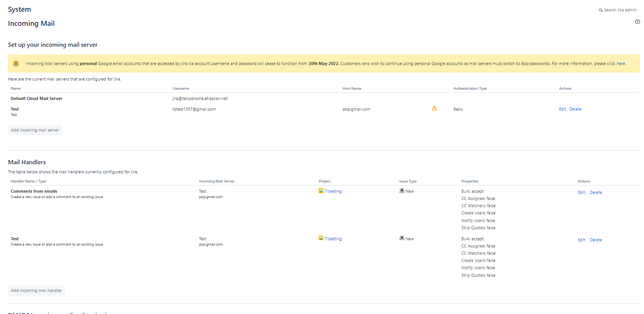Screen dimensions: 644x314
Task: Click pop.gmail.com host name in servers table
Action: pyautogui.click(x=356, y=109)
